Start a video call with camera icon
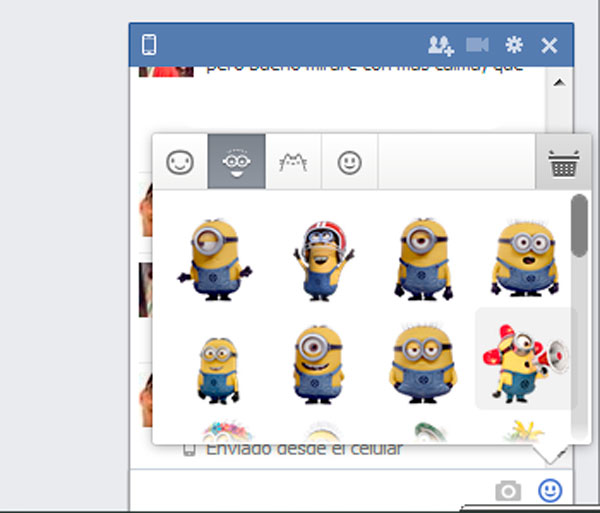 [477, 45]
